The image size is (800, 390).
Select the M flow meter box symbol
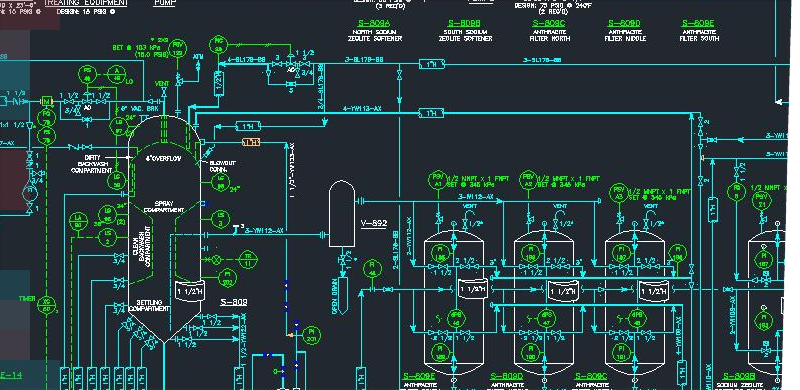(x=47, y=102)
